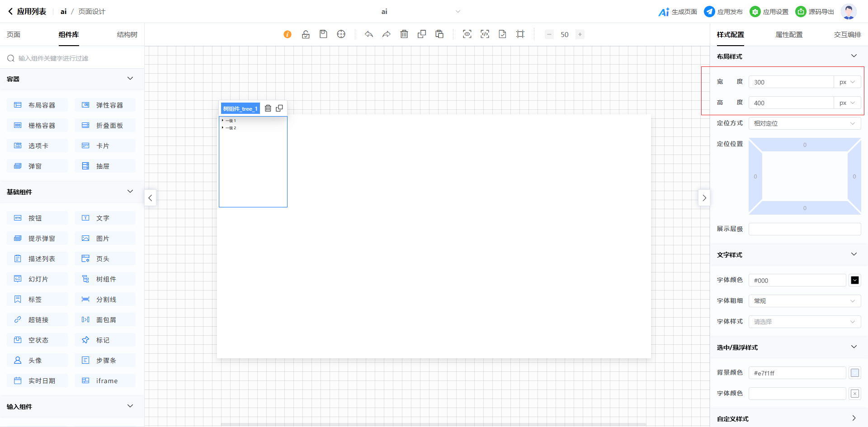Expand the 一级 1 tree node
This screenshot has width=868, height=427.
222,121
